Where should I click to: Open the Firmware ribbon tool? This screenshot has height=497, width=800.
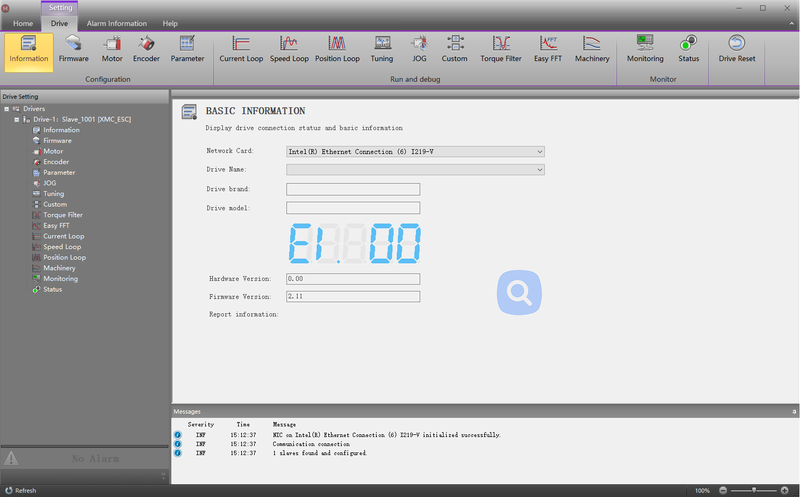click(73, 48)
